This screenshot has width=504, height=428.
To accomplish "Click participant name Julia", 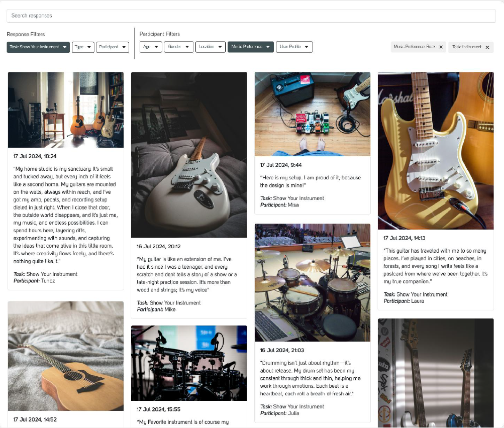I will (x=293, y=413).
